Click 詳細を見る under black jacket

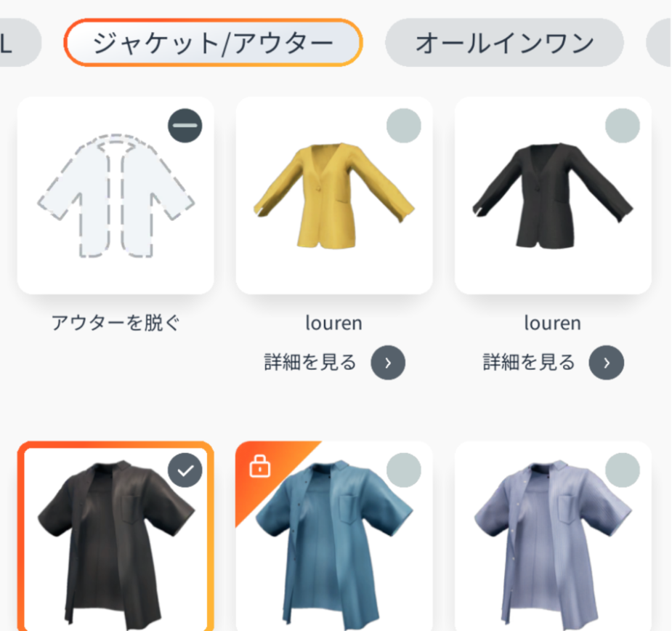click(529, 363)
